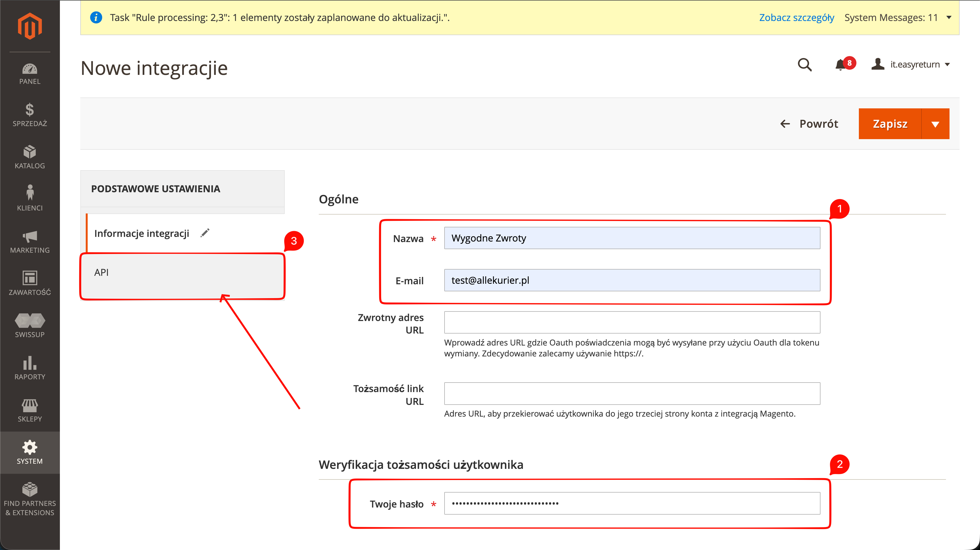Viewport: 980px width, 550px height.
Task: Open the Sklepy stores menu
Action: (30, 410)
